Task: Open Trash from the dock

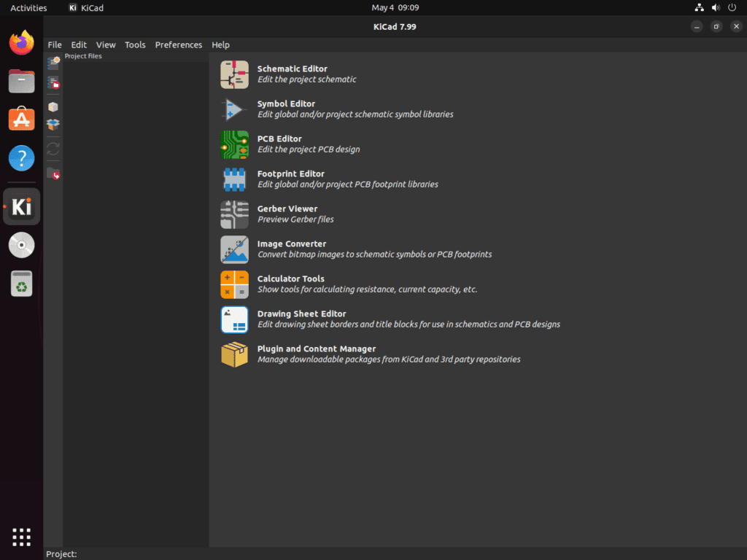Action: point(21,284)
